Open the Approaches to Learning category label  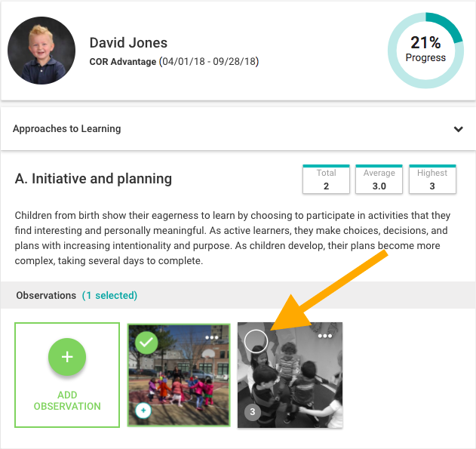pyautogui.click(x=66, y=129)
